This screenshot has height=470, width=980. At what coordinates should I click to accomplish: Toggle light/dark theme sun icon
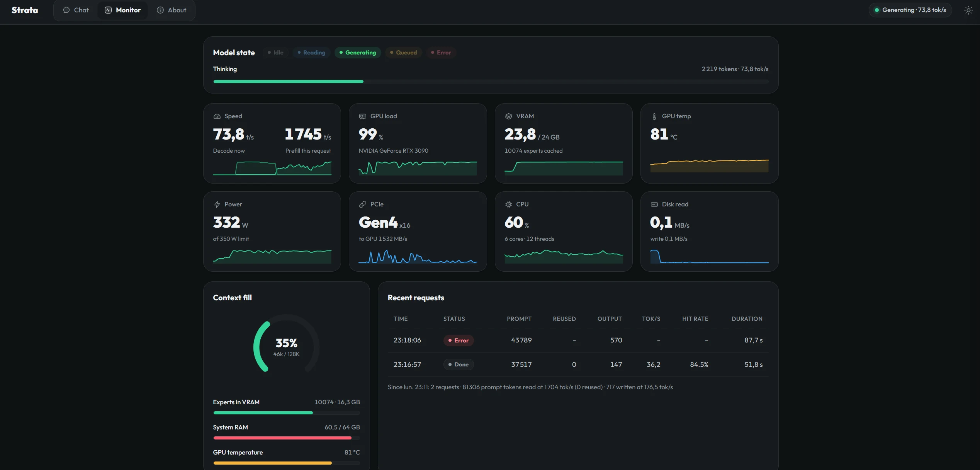[968, 10]
